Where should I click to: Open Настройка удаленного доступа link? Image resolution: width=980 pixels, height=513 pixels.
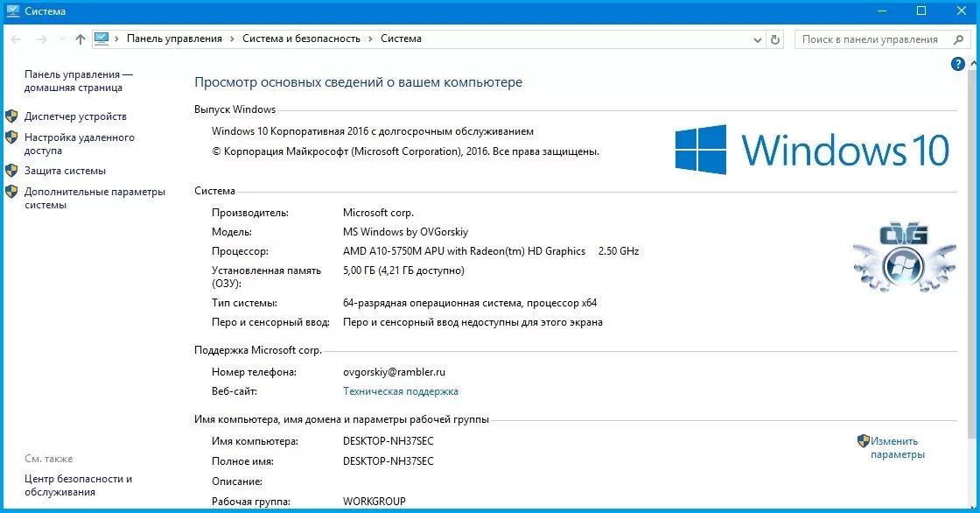[x=80, y=144]
